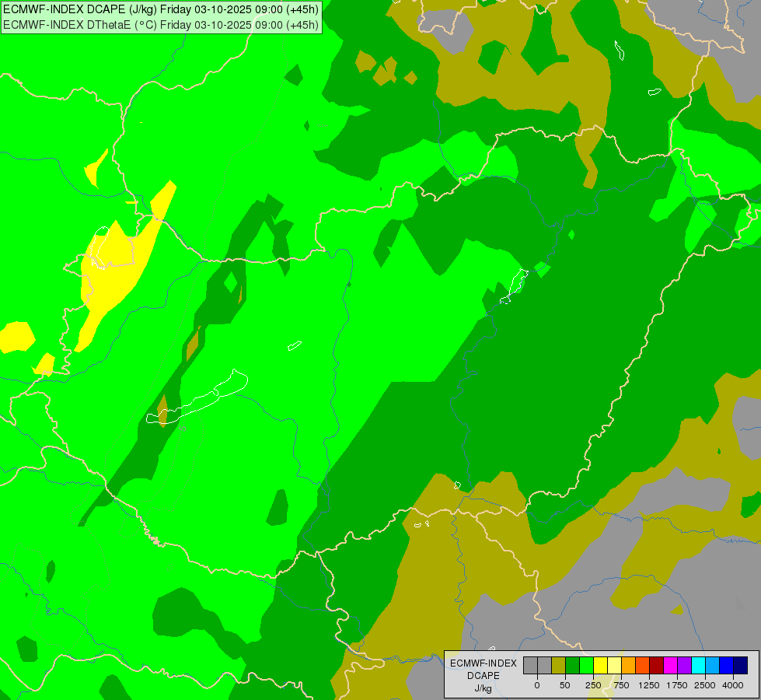Click the '50' legend value
The height and width of the screenshot is (700, 761).
565,685
